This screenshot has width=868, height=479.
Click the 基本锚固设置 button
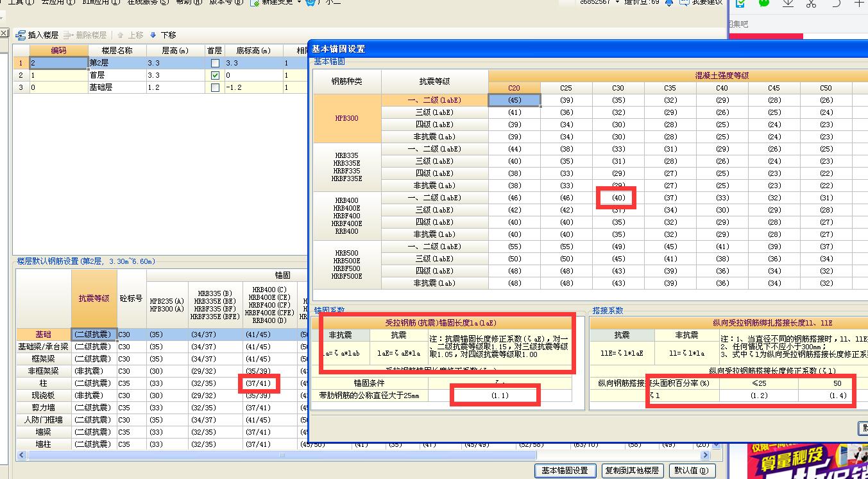565,471
